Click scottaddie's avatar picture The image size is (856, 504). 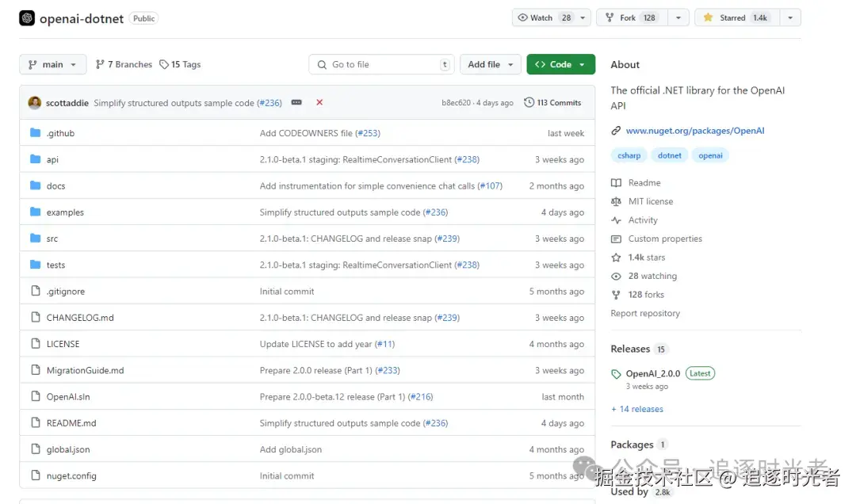(34, 103)
